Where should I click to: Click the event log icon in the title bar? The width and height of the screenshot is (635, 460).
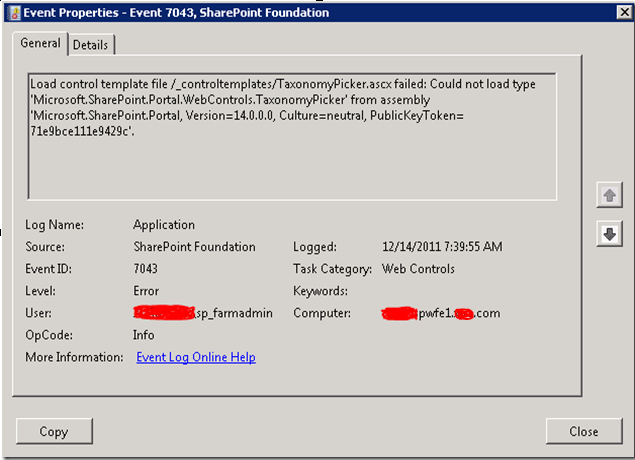tap(15, 13)
